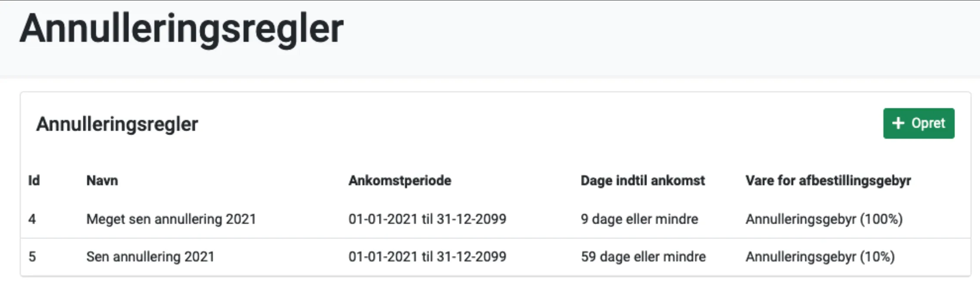Open rule with Id 4
Screen dimensions: 980x283
tap(32, 219)
